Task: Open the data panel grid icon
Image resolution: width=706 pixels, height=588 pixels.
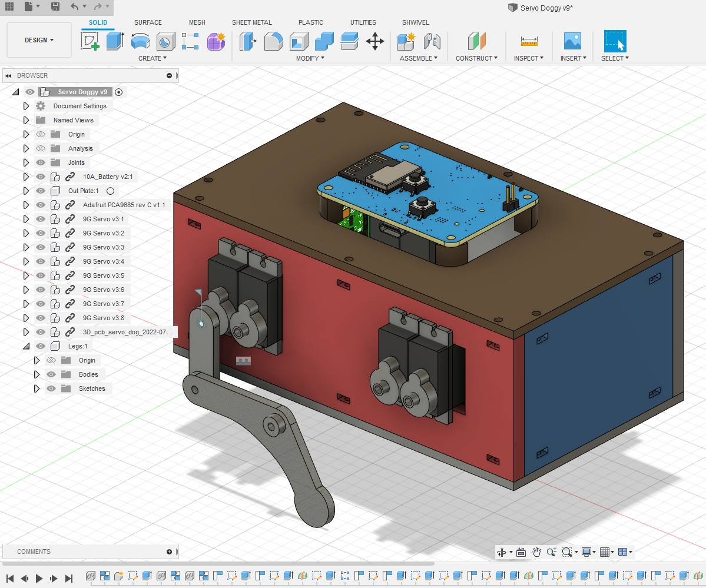Action: coord(9,6)
